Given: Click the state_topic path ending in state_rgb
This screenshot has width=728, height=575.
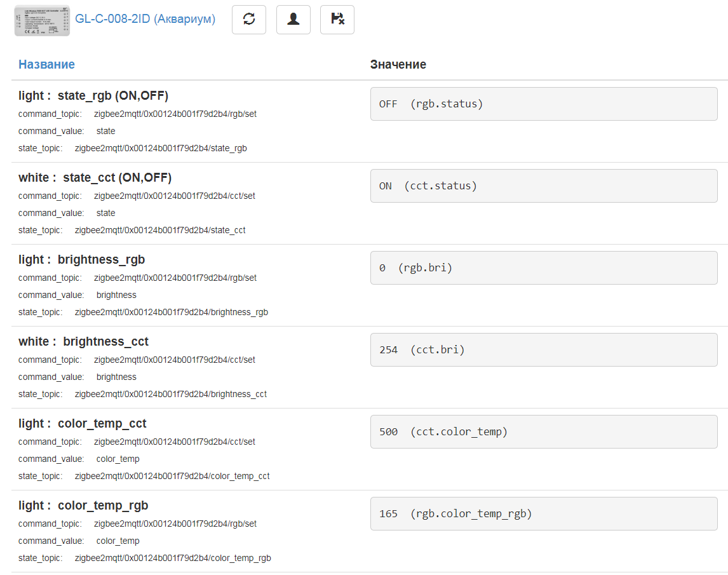Looking at the screenshot, I should [161, 148].
